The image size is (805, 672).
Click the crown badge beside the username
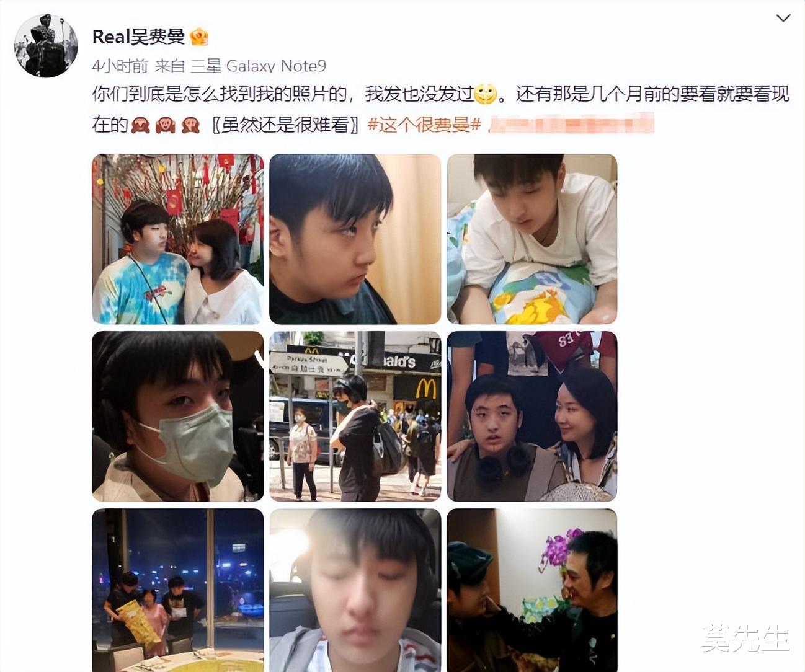pyautogui.click(x=199, y=37)
